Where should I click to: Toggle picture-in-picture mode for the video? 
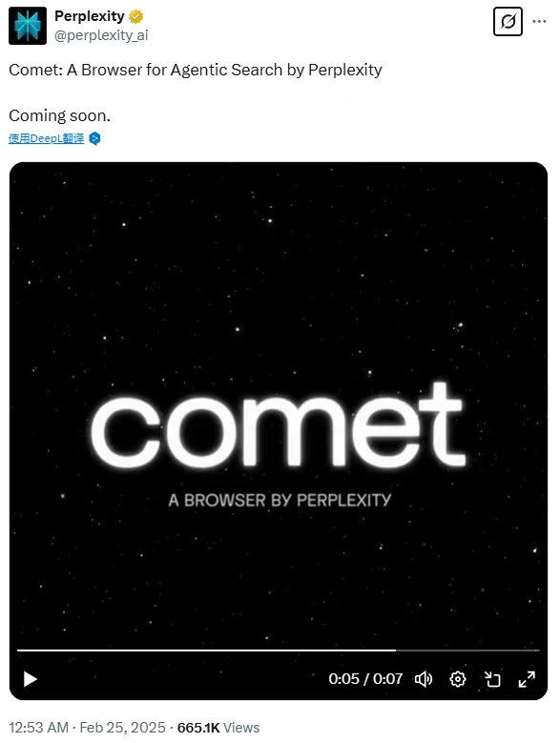[492, 679]
